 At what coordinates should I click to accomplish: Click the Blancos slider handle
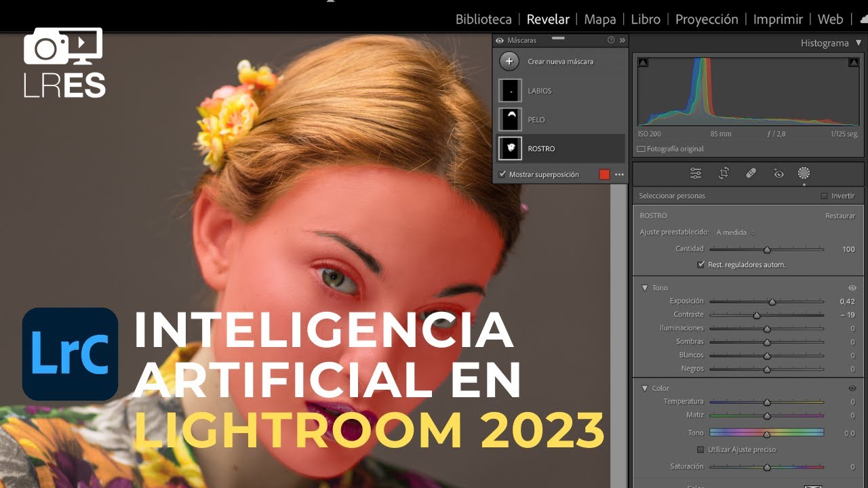click(x=767, y=356)
